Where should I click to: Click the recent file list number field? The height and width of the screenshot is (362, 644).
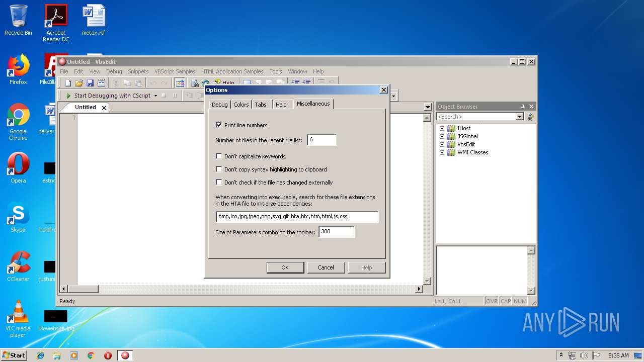pyautogui.click(x=321, y=140)
